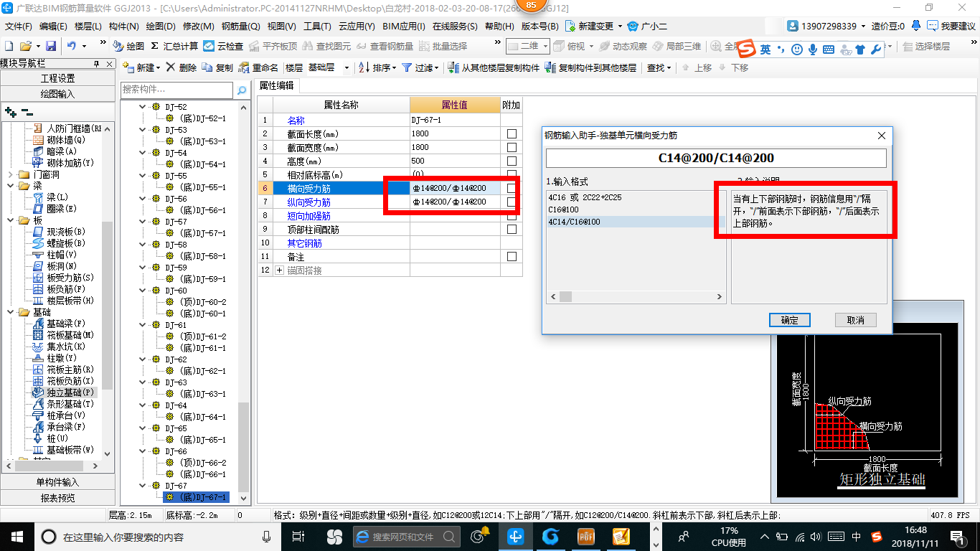Open the 绘图 drawing tool
Screen dimensions: 980x551
pos(128,46)
